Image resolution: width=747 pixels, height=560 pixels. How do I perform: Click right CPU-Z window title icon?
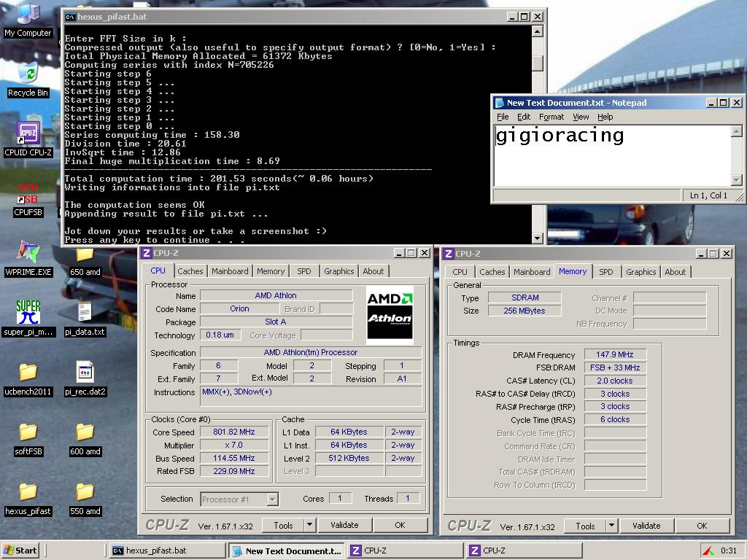pos(449,253)
